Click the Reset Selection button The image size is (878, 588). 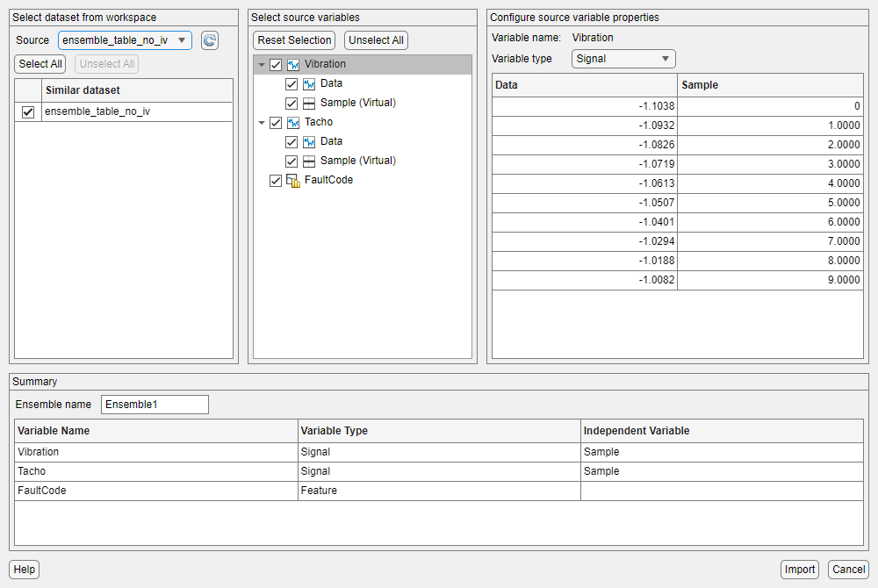pyautogui.click(x=294, y=40)
